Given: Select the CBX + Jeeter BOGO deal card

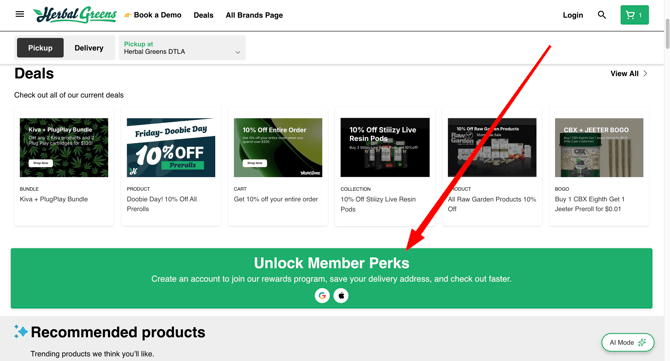Looking at the screenshot, I should [599, 167].
